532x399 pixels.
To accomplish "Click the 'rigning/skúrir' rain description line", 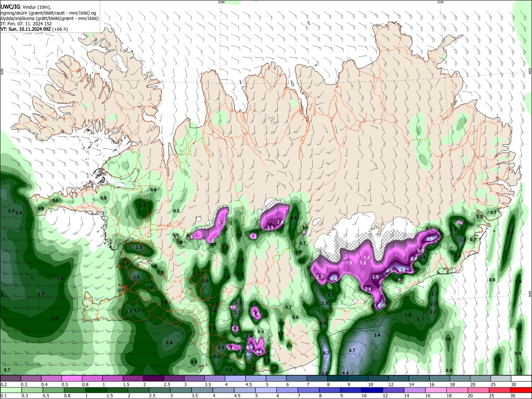I will tap(48, 12).
